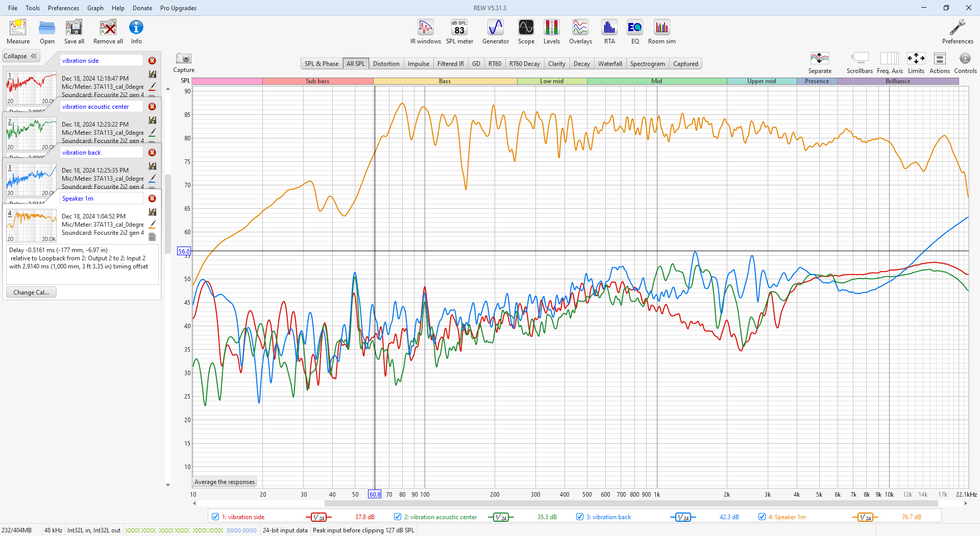Image resolution: width=980 pixels, height=536 pixels.
Task: Collapse the measurements panel
Action: (x=20, y=56)
